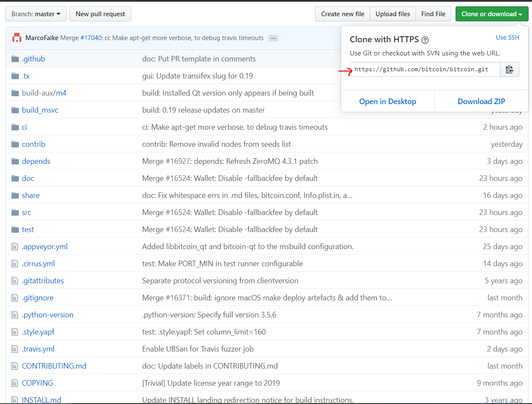
Task: Click '3 days ago' timestamp for depends
Action: click(505, 161)
